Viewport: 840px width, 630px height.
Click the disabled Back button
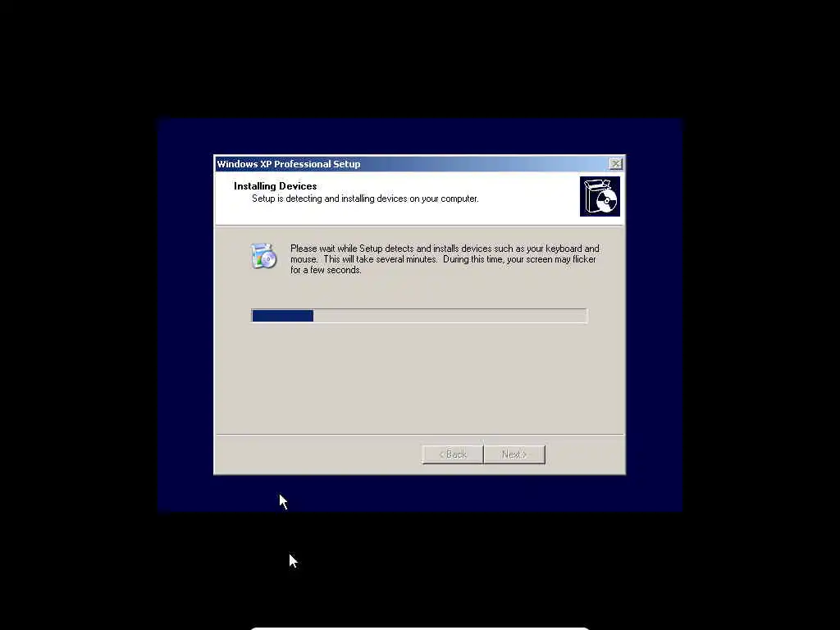pos(453,454)
